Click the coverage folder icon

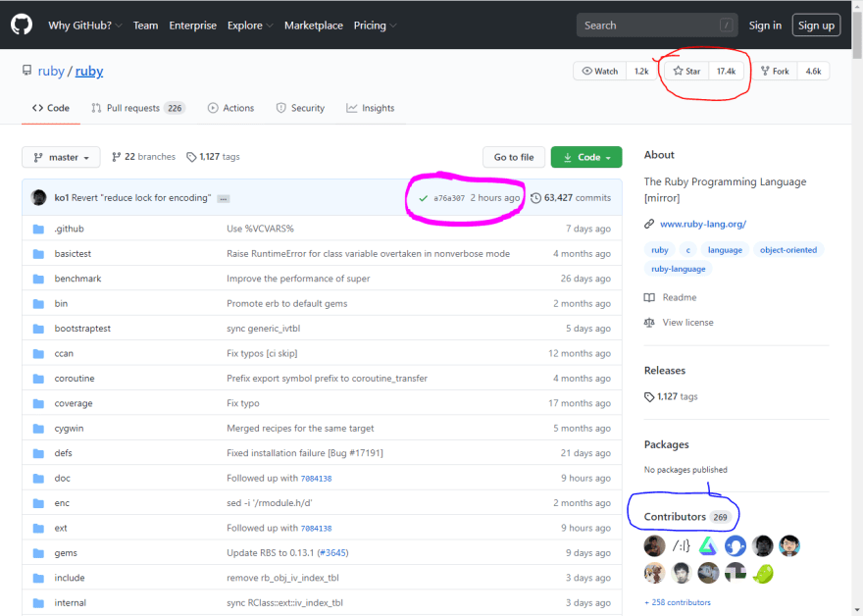point(38,403)
